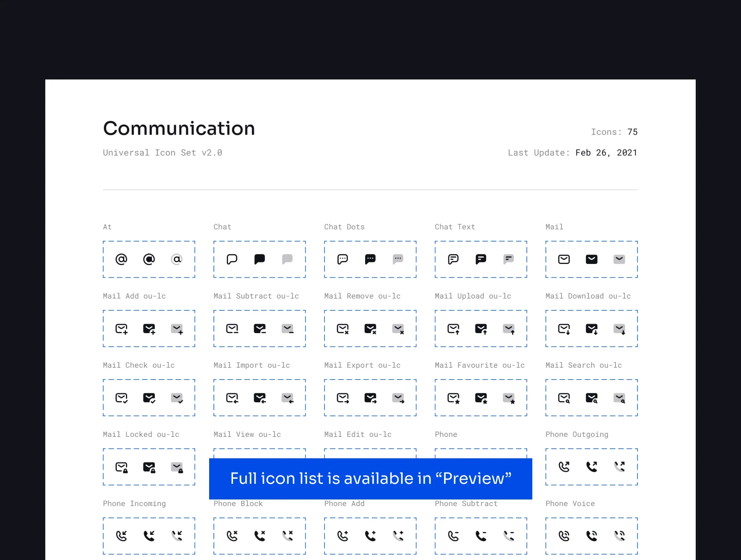Click the Mail Upload ou-lc label
This screenshot has height=560, width=741.
tap(473, 296)
